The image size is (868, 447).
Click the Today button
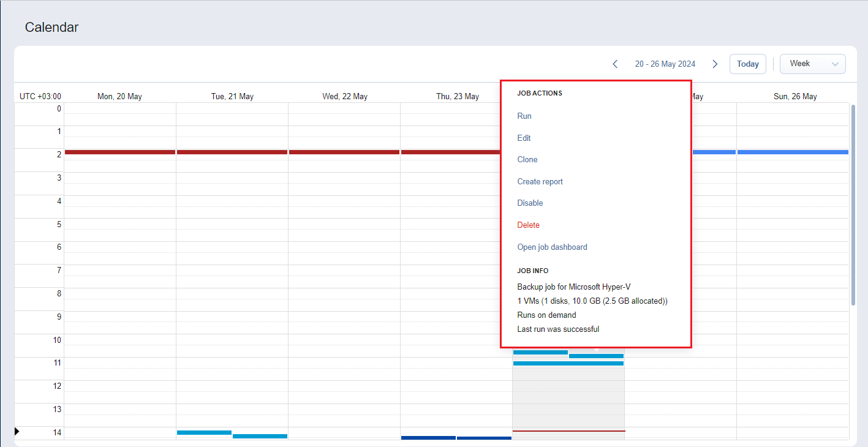pyautogui.click(x=747, y=64)
